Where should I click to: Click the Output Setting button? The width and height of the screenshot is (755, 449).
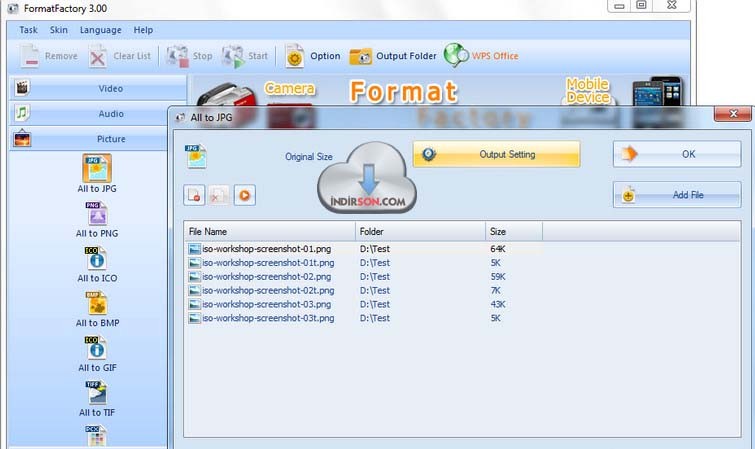(496, 154)
